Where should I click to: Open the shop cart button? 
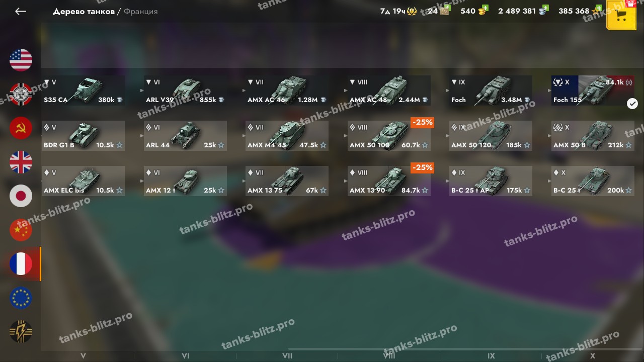[621, 16]
